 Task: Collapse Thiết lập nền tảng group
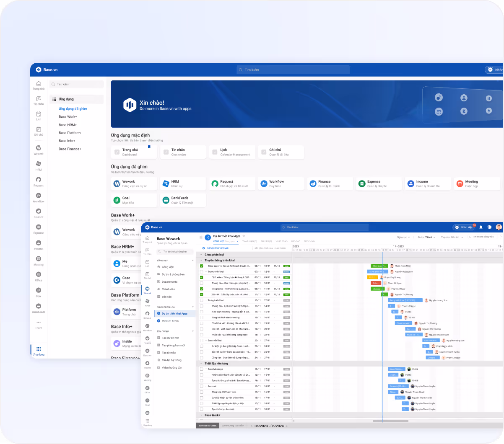pyautogui.click(x=201, y=364)
